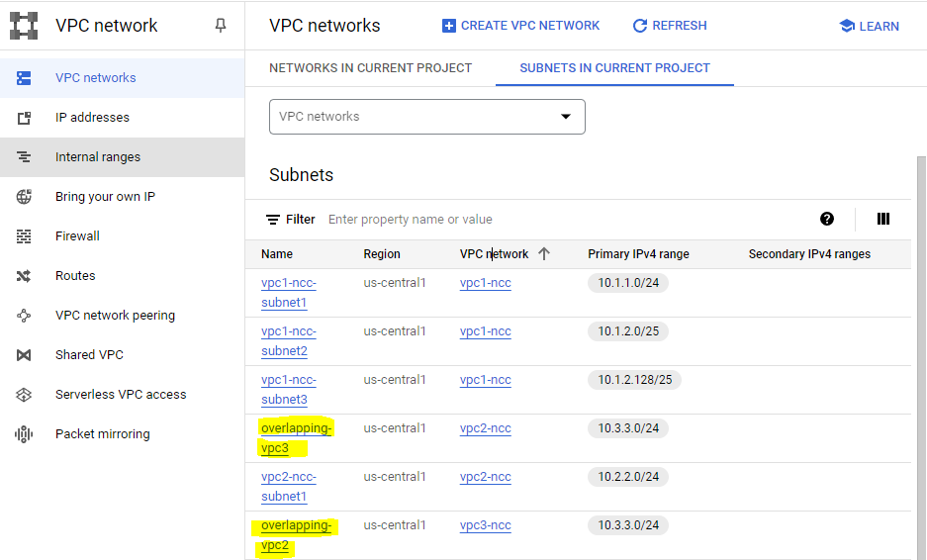Switch to Networks in current project tab
This screenshot has height=560, width=927.
click(x=371, y=68)
